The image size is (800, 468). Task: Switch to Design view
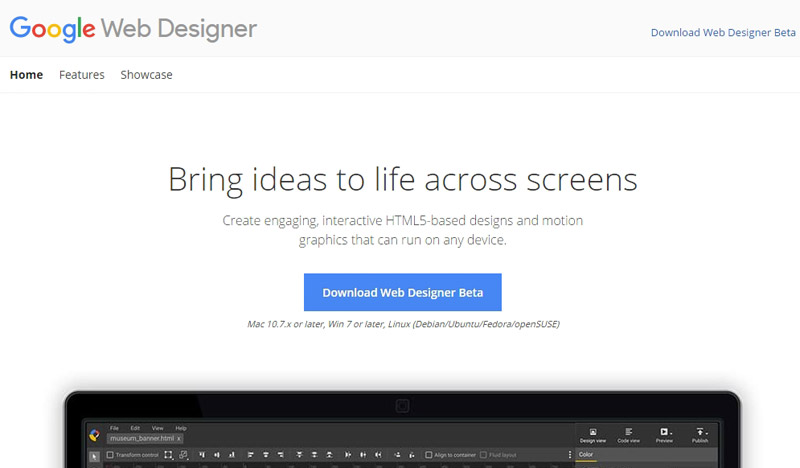[x=593, y=435]
